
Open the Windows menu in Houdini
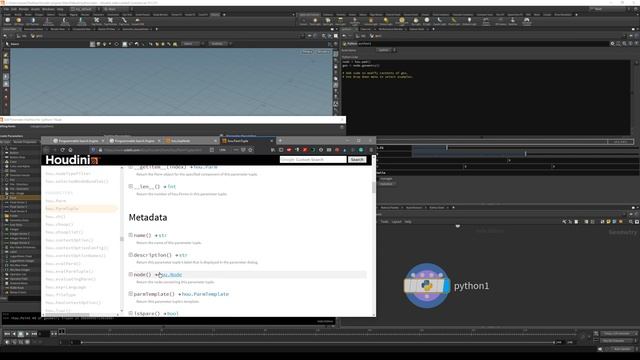(48, 9)
